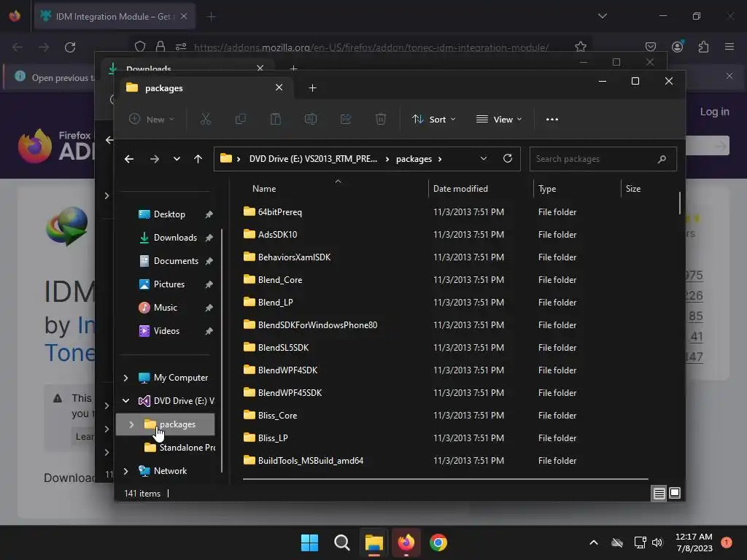Click the pin icon next to Music

209,308
